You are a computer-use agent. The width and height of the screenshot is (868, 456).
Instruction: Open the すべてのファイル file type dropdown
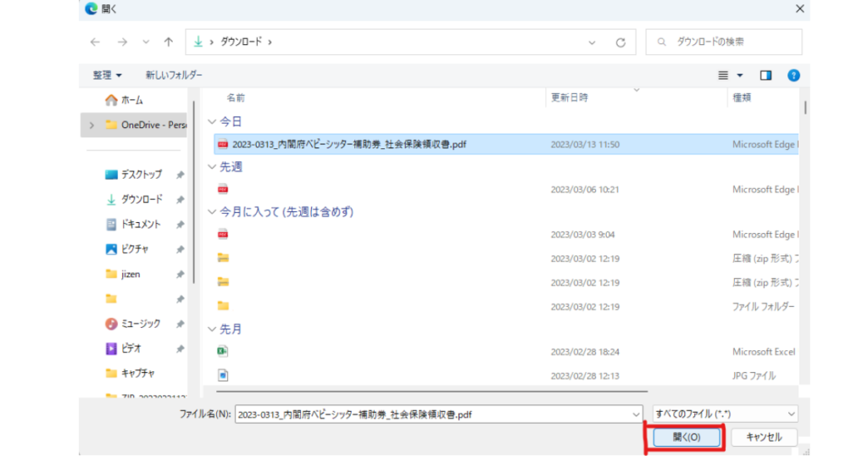tap(725, 414)
